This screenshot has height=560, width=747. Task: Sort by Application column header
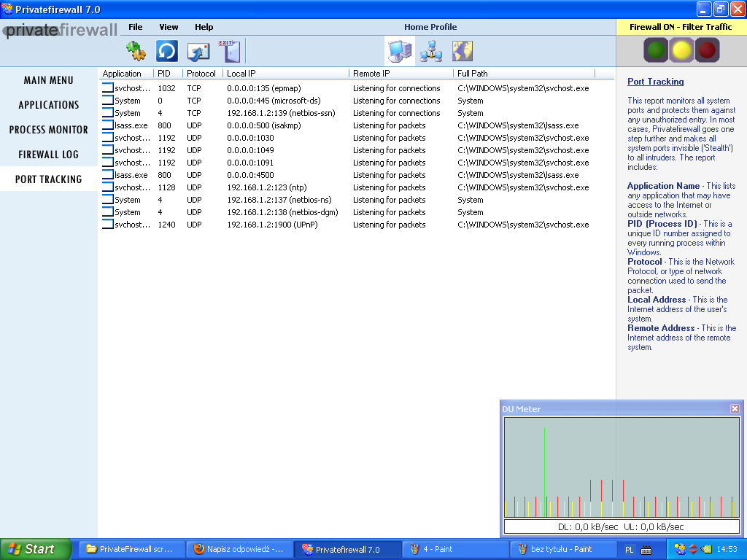pyautogui.click(x=126, y=74)
